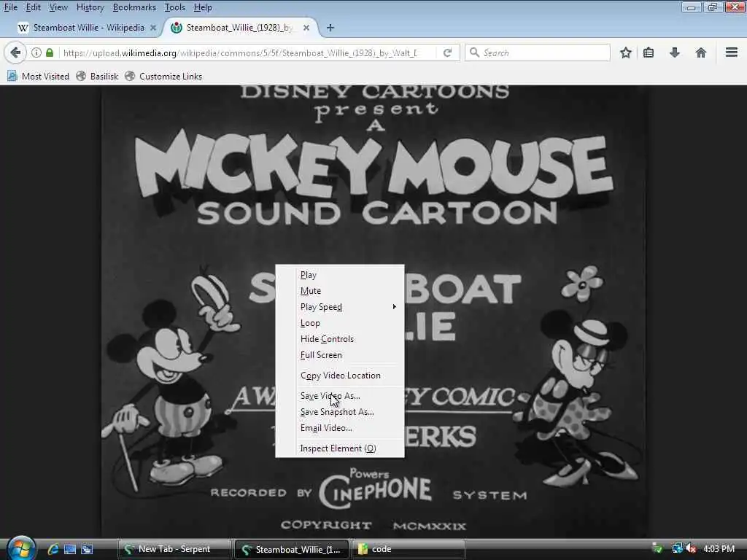The image size is (747, 560).
Task: Open the File menu
Action: coord(10,7)
